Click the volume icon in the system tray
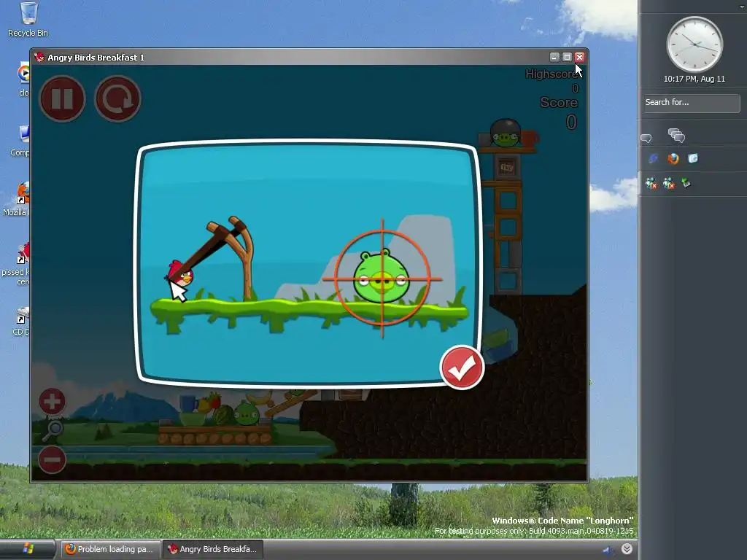747x560 pixels. coord(608,550)
